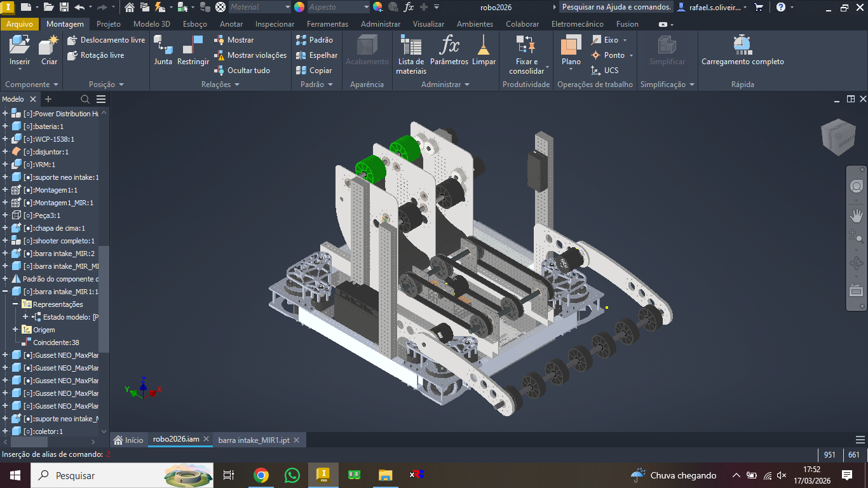The width and height of the screenshot is (868, 488).
Task: Switch to the Inspecionar ribbon tab
Action: [x=275, y=24]
